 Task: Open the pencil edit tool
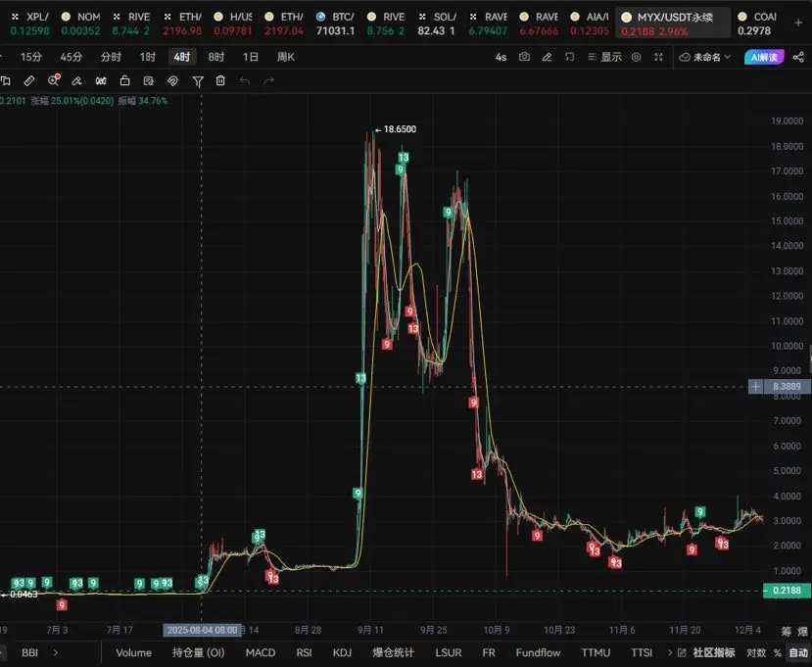(547, 57)
